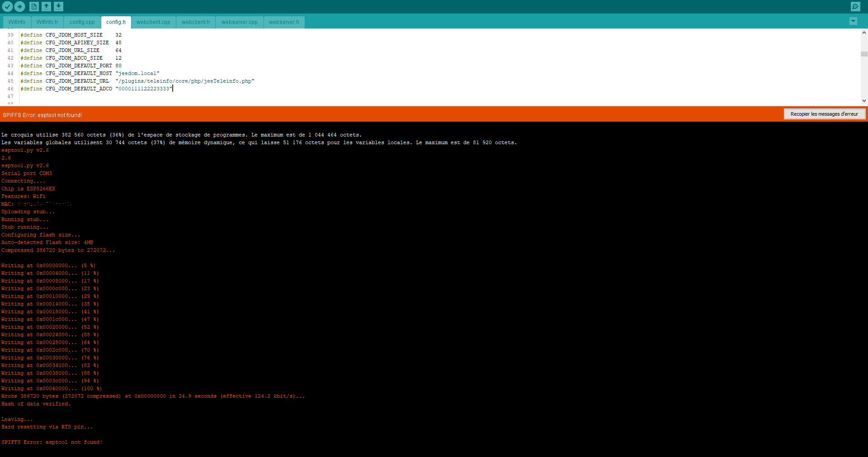Switch to the webserver.cpp tab
Image resolution: width=868 pixels, height=457 pixels.
(x=240, y=22)
